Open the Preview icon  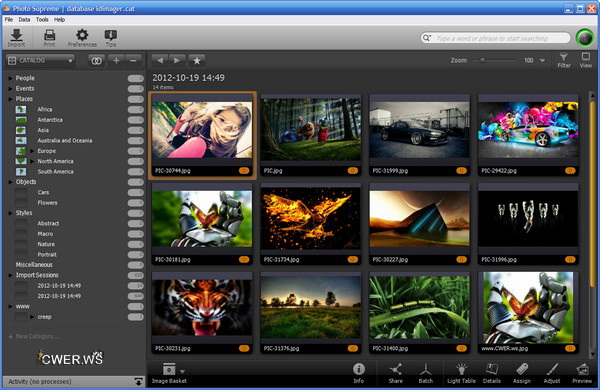coord(582,369)
